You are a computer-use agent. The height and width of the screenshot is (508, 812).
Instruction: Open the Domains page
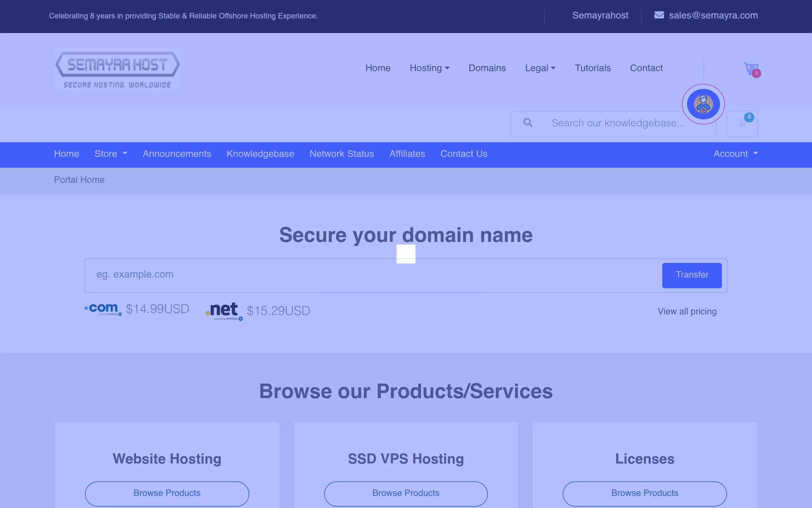487,68
